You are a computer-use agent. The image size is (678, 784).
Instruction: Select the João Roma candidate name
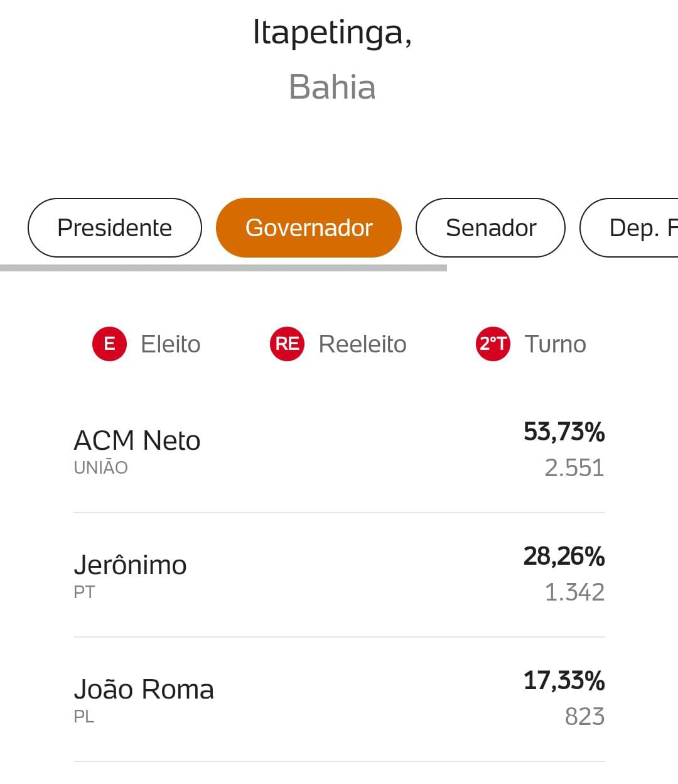coord(144,689)
